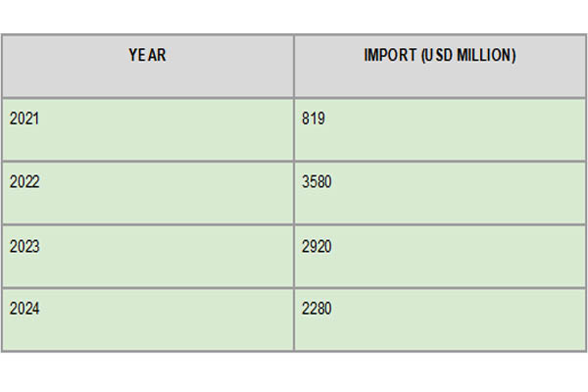Select the 2023 year cell
The width and height of the screenshot is (588, 392).
coord(148,257)
